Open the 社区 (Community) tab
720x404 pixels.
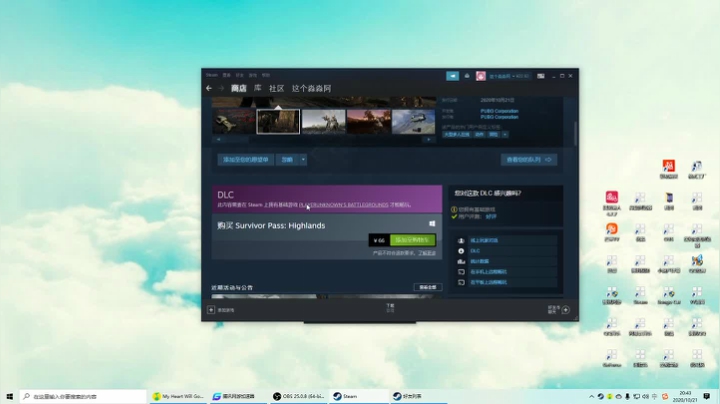pyautogui.click(x=276, y=88)
